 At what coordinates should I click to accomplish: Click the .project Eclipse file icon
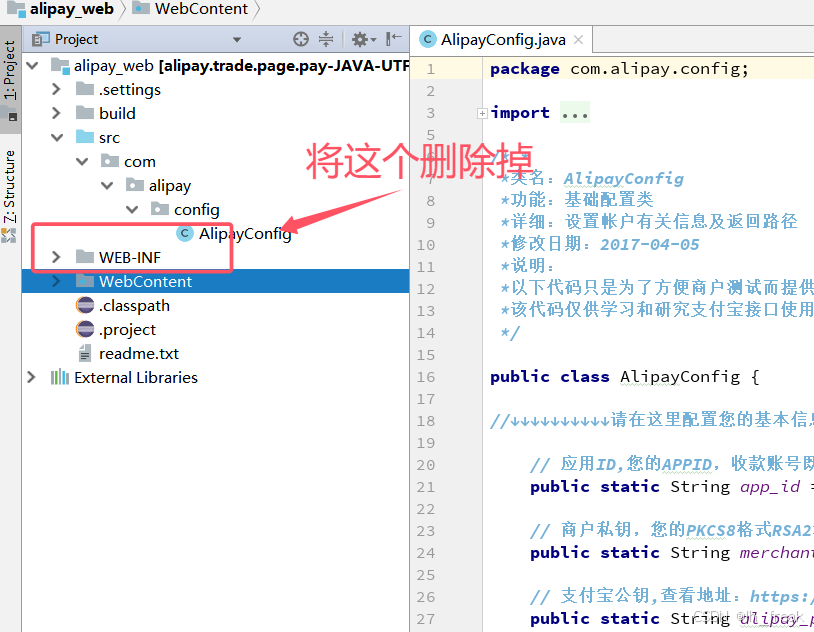click(85, 329)
